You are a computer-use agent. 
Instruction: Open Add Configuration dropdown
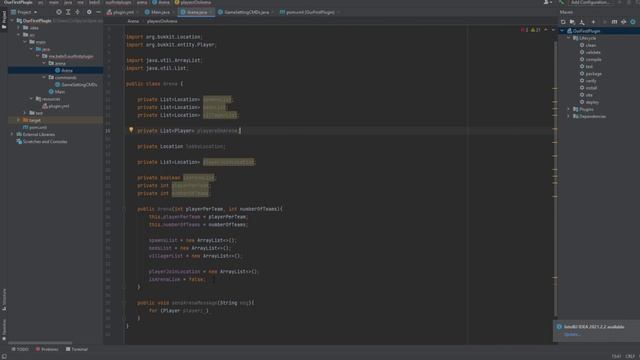[590, 2]
